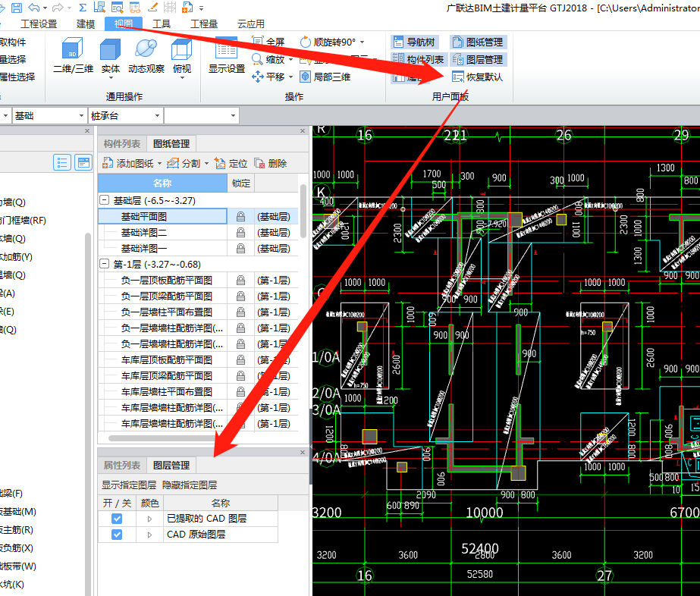Expand the 已提取的 CAD 图层 row triangle
The width and height of the screenshot is (700, 596).
click(149, 519)
